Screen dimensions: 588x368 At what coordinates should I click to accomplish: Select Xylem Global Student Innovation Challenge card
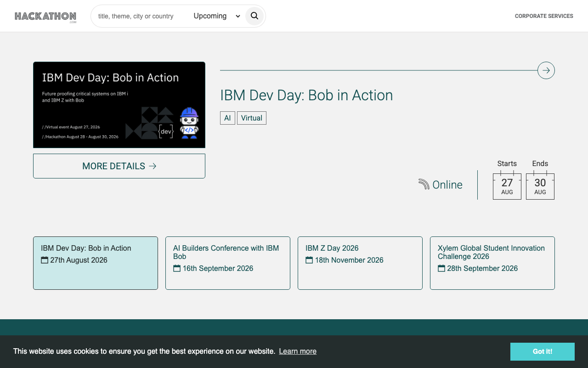pos(492,263)
